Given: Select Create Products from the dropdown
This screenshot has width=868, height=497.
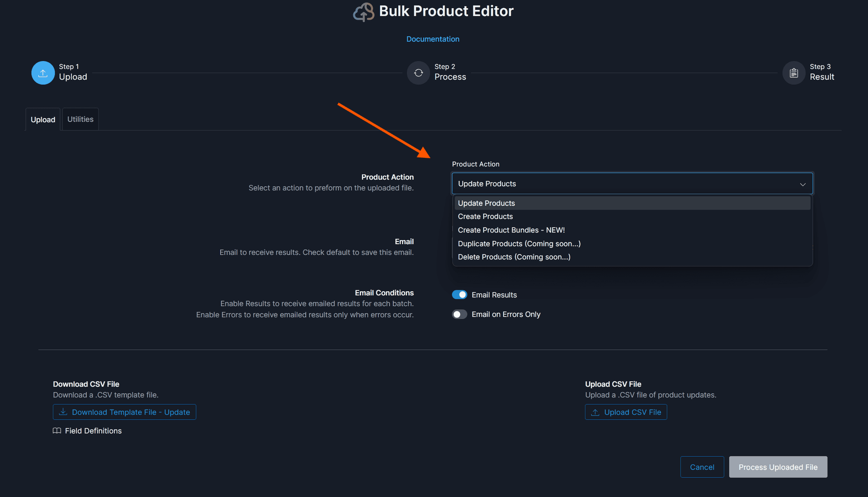Looking at the screenshot, I should click(485, 216).
